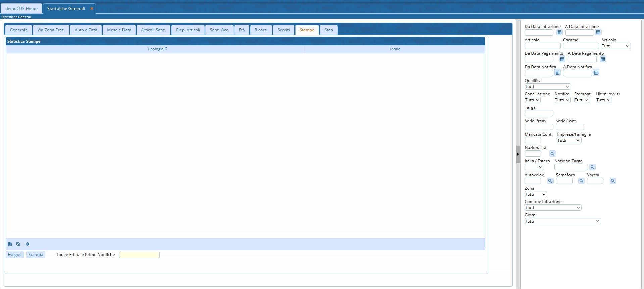Open the Stampati dropdown
644x289 pixels.
pos(582,100)
